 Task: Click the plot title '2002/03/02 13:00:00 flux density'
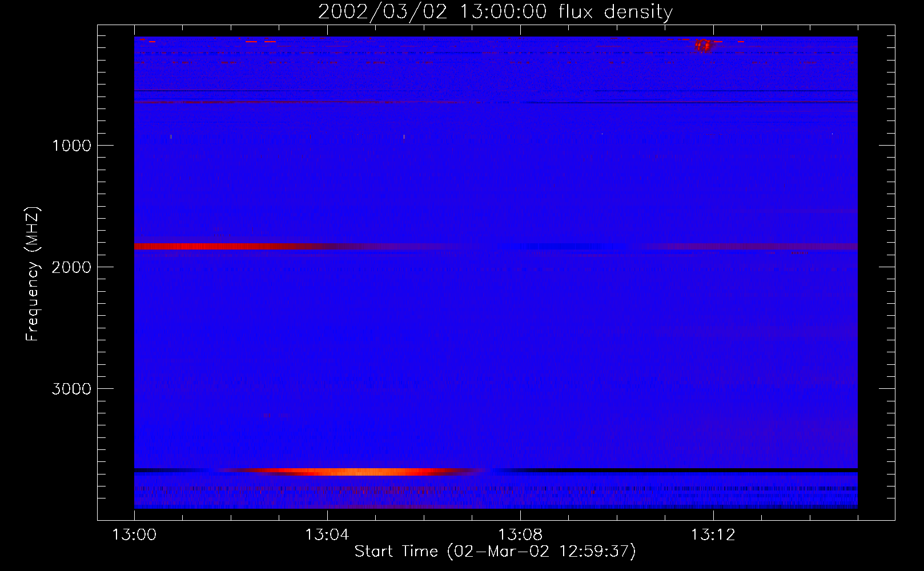point(495,11)
